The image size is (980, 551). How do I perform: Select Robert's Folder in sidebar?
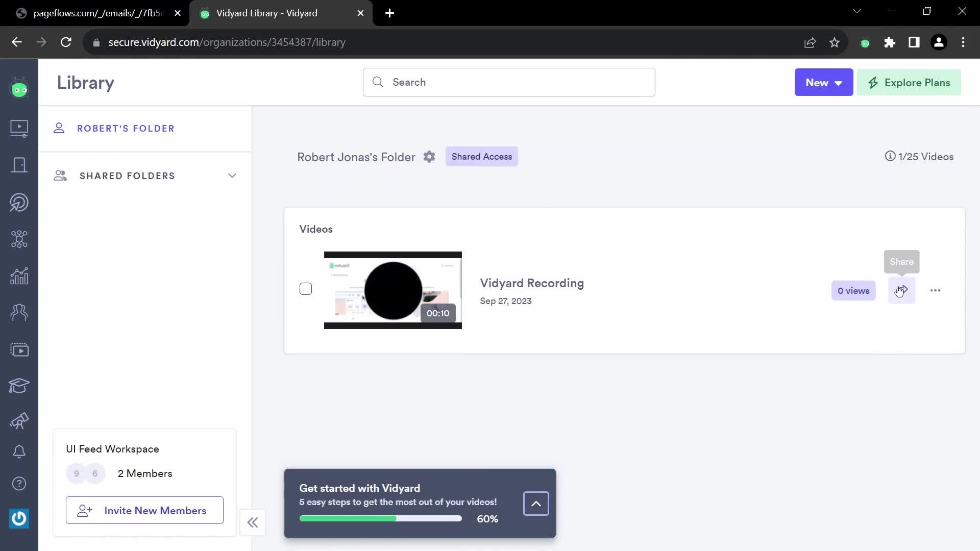(126, 129)
